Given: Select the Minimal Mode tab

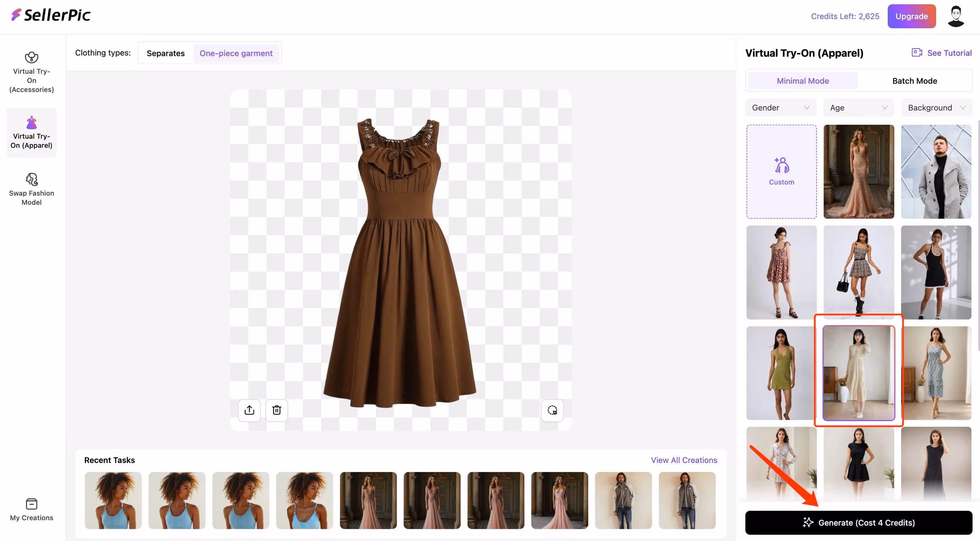Looking at the screenshot, I should (x=802, y=81).
